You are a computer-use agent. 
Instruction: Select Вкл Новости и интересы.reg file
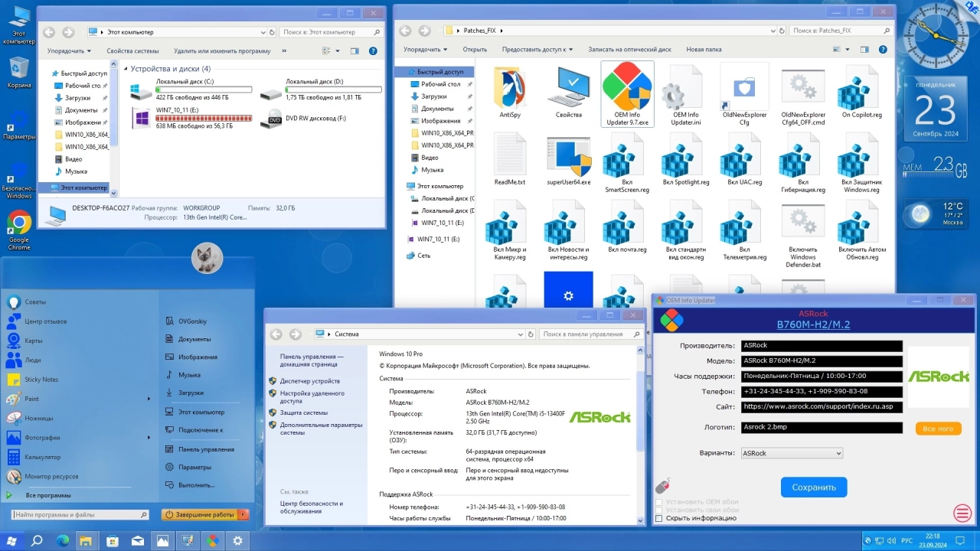[x=569, y=230]
